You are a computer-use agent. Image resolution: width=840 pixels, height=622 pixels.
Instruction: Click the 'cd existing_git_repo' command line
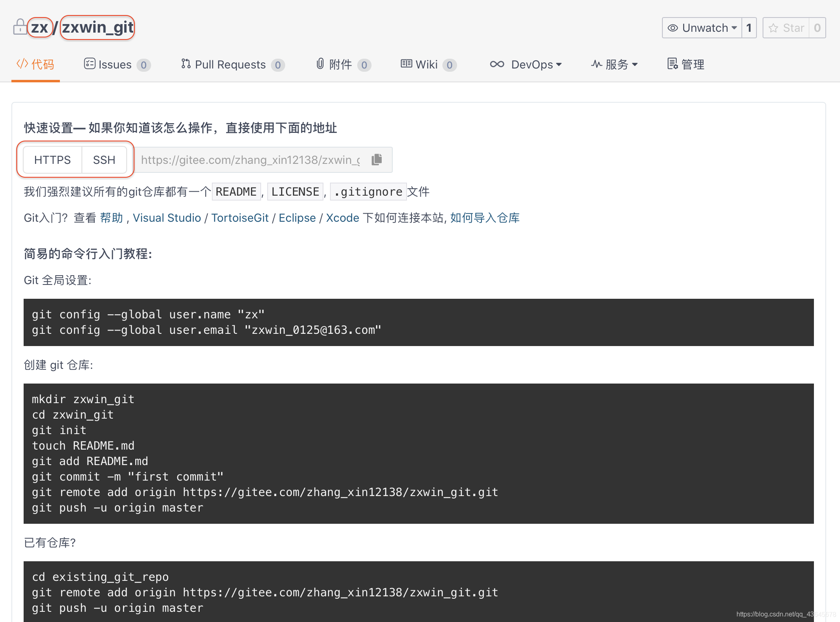click(100, 577)
